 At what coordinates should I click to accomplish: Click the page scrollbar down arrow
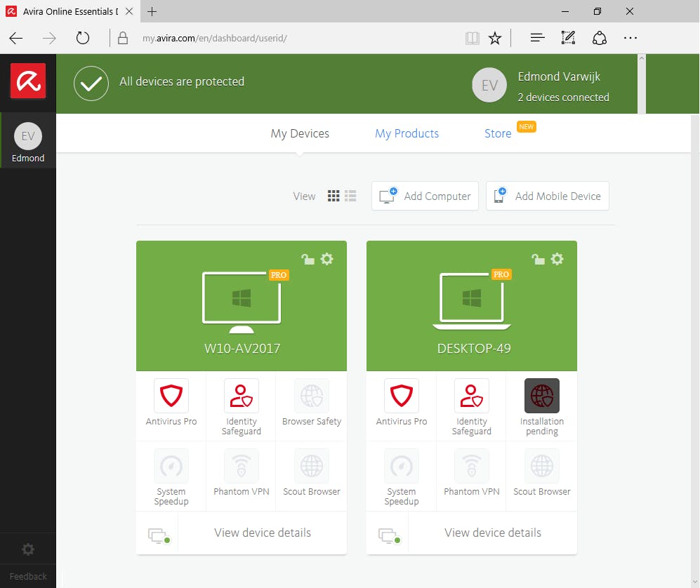(694, 582)
